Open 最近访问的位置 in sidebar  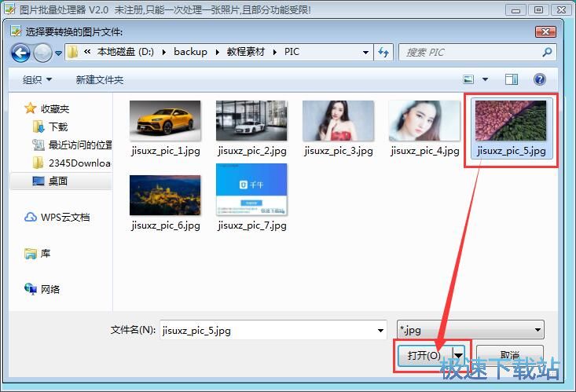pos(72,145)
